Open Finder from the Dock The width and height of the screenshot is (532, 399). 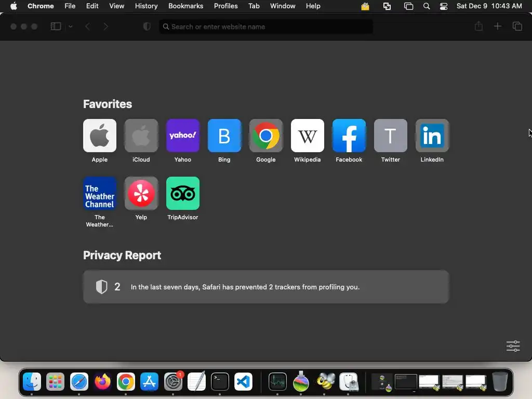[32, 382]
